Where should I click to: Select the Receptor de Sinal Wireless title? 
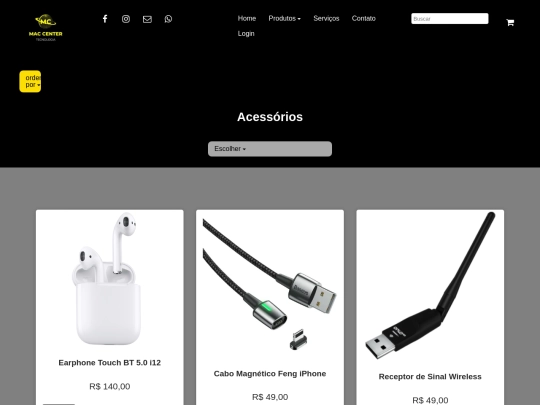coord(430,376)
